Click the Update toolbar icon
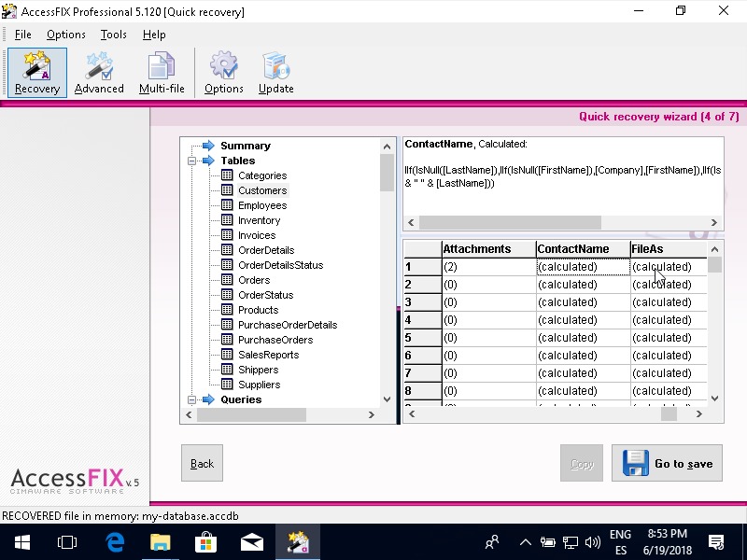747x560 pixels. coord(275,72)
